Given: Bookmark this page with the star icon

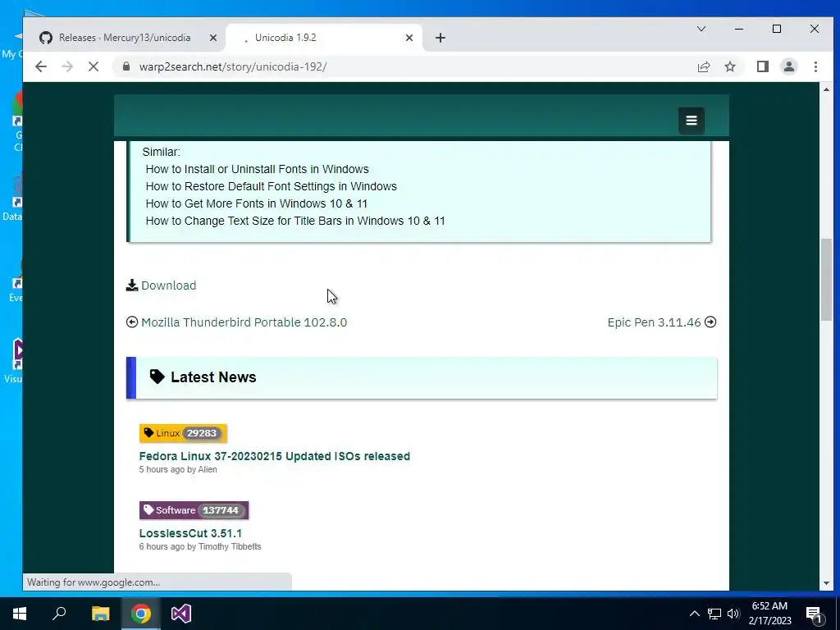Looking at the screenshot, I should coord(729,66).
